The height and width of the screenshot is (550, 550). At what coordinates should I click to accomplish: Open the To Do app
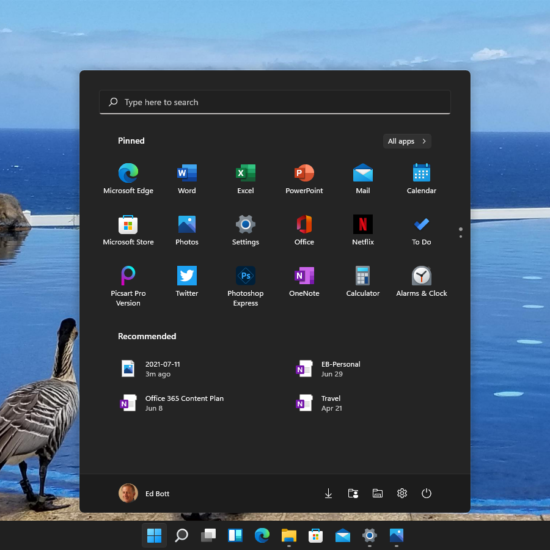[x=421, y=230]
